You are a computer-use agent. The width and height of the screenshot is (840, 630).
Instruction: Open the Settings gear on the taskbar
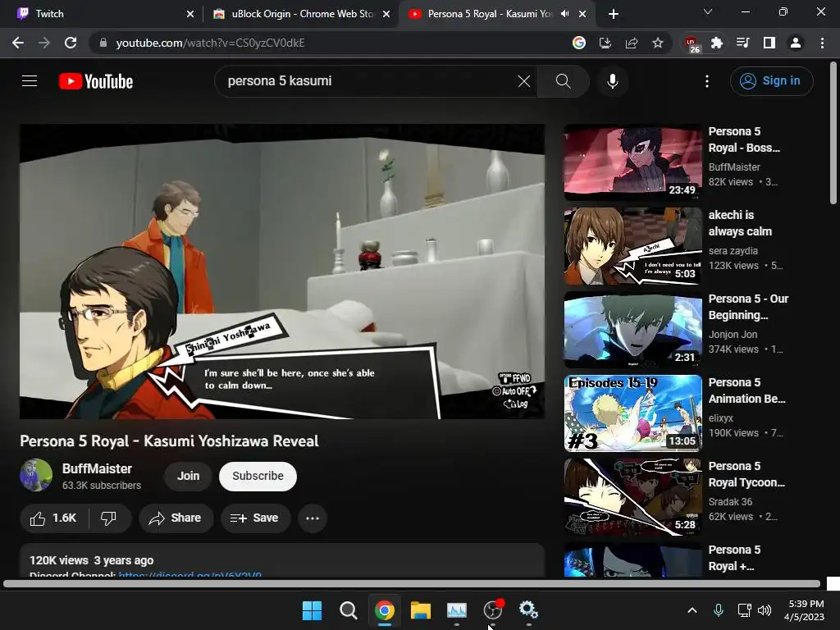pos(529,610)
